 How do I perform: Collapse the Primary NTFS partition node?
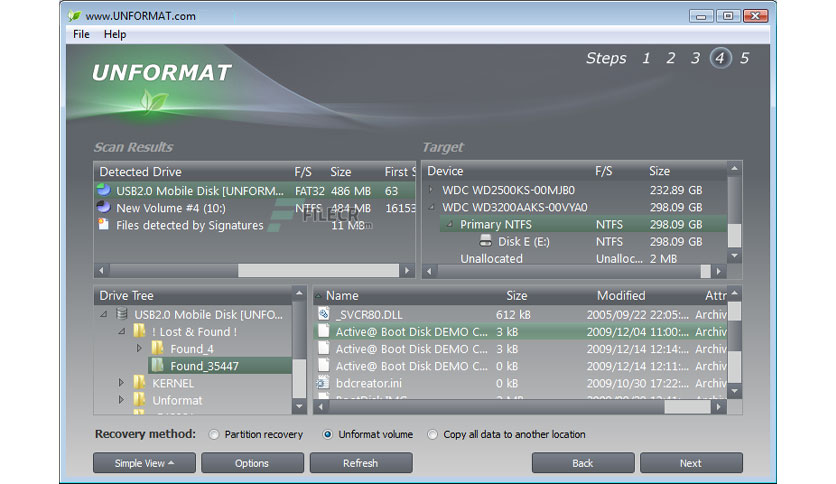pyautogui.click(x=449, y=224)
